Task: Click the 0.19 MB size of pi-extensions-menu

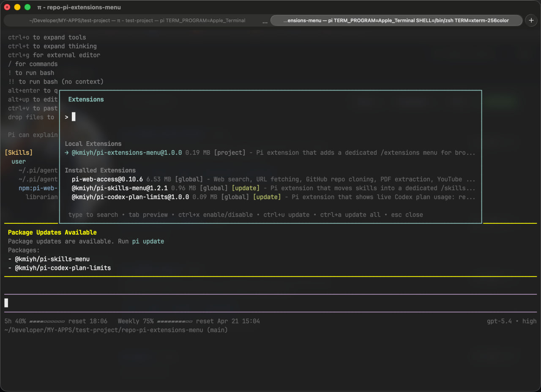Action: (x=198, y=153)
